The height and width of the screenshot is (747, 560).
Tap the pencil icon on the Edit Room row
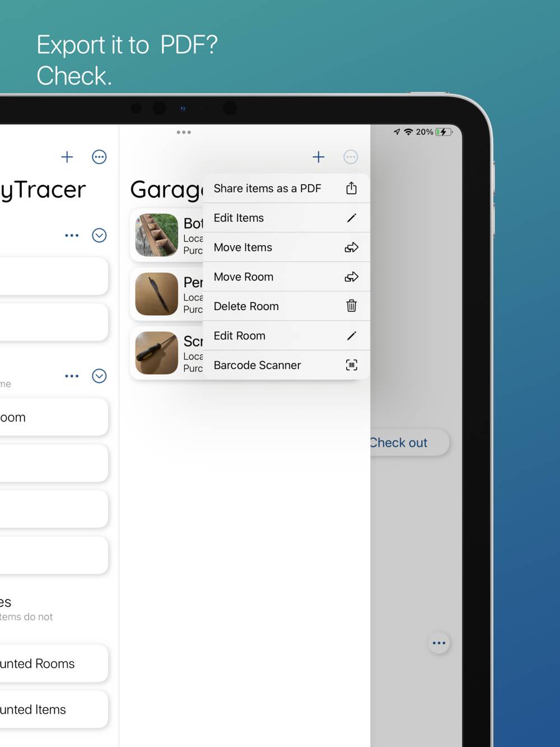[x=351, y=335]
